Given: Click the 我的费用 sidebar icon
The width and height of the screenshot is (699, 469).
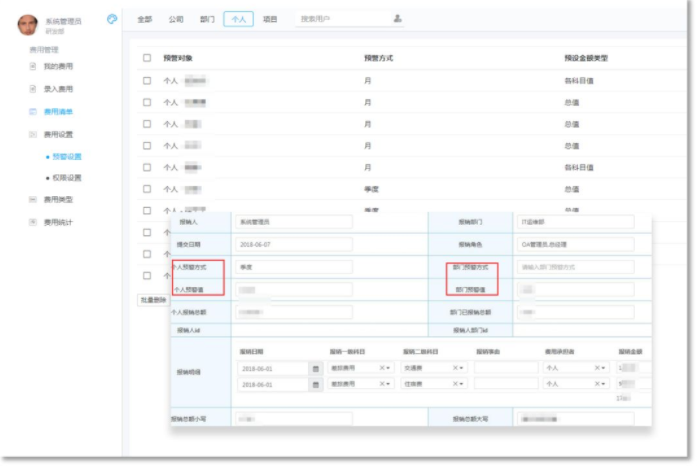Looking at the screenshot, I should (x=33, y=66).
